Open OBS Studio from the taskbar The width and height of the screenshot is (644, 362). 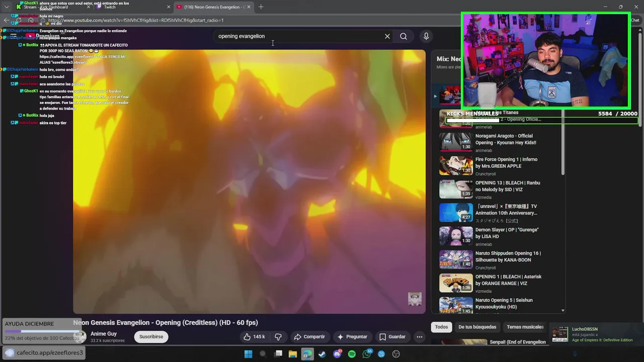click(396, 354)
